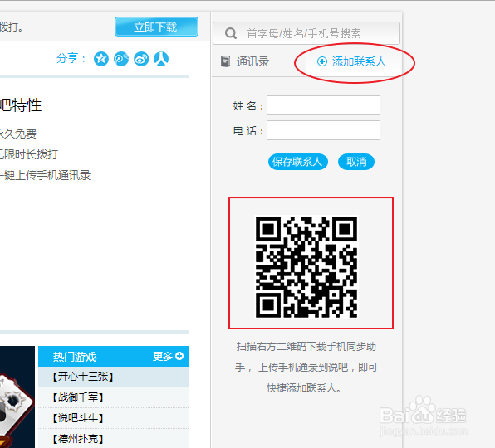Click the 保存联系人 save button
The image size is (495, 448).
pos(298,162)
